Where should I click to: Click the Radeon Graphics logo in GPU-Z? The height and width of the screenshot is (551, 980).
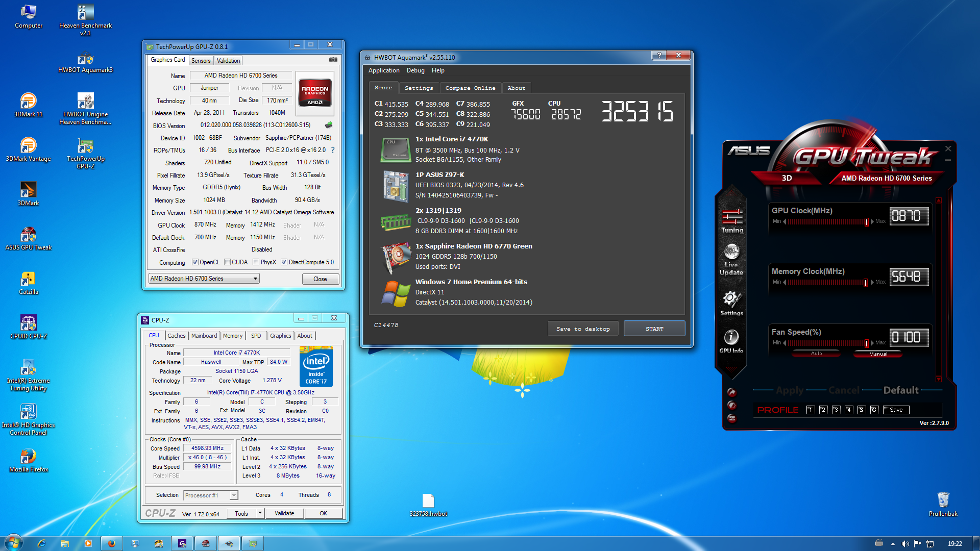[315, 92]
